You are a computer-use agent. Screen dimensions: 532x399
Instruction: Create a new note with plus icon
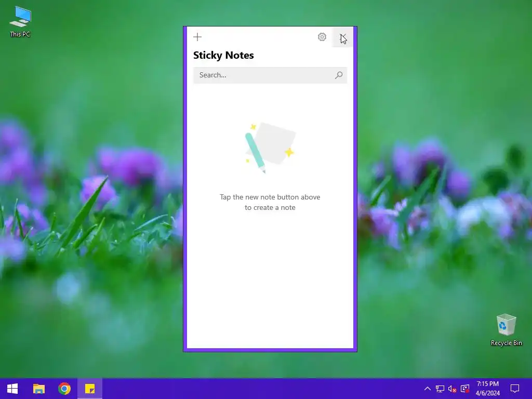pyautogui.click(x=197, y=37)
